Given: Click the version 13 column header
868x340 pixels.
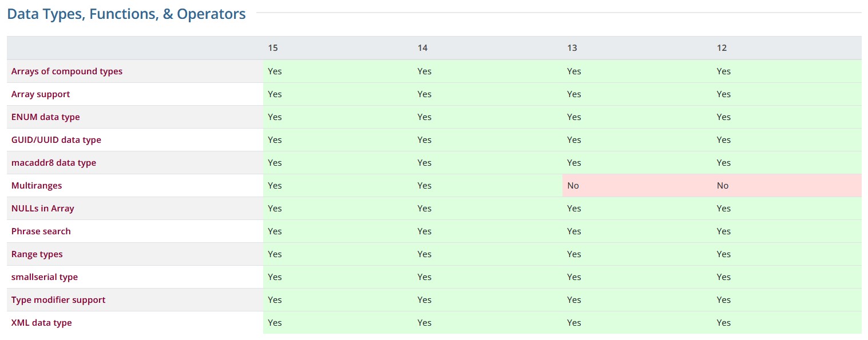Looking at the screenshot, I should [572, 48].
